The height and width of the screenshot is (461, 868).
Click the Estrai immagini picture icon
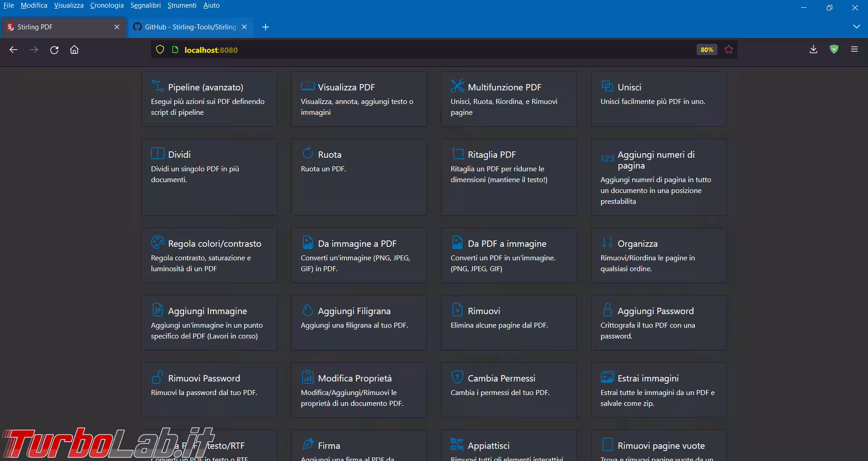click(x=607, y=377)
